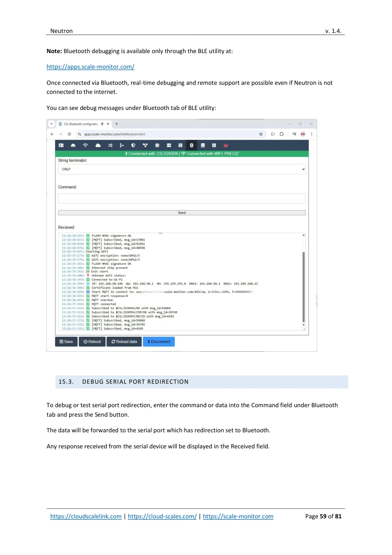The image size is (392, 555).
Task: Click the branch icon in navbar
Action: coord(121,145)
